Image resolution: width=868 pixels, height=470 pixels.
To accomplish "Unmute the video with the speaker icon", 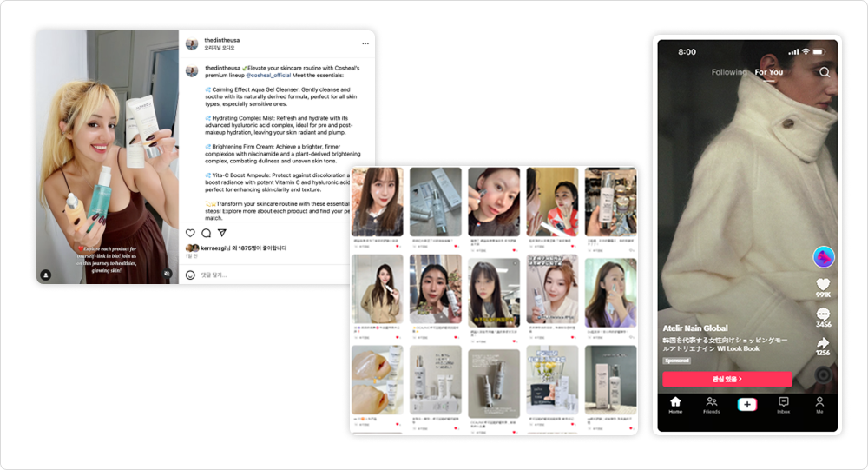I will tap(168, 274).
